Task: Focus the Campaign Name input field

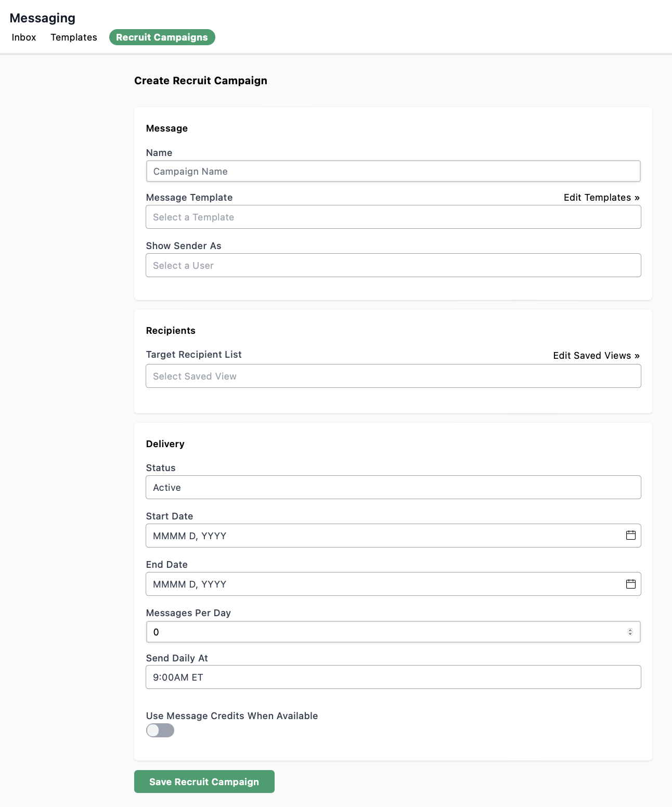Action: (393, 171)
